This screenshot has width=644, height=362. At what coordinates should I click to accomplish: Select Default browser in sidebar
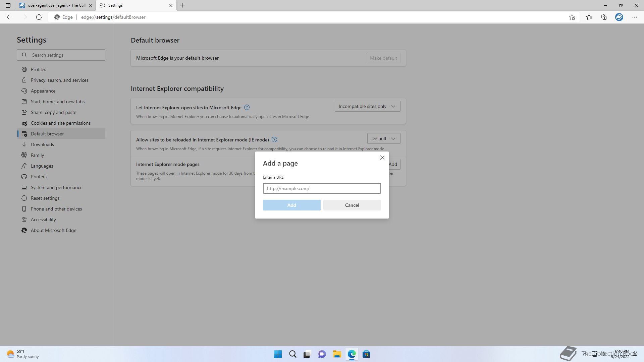(61, 134)
